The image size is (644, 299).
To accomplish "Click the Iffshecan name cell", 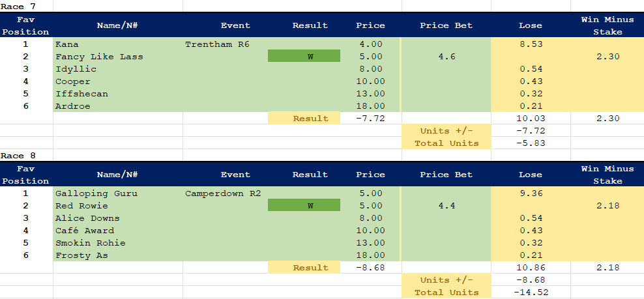I will tap(81, 94).
